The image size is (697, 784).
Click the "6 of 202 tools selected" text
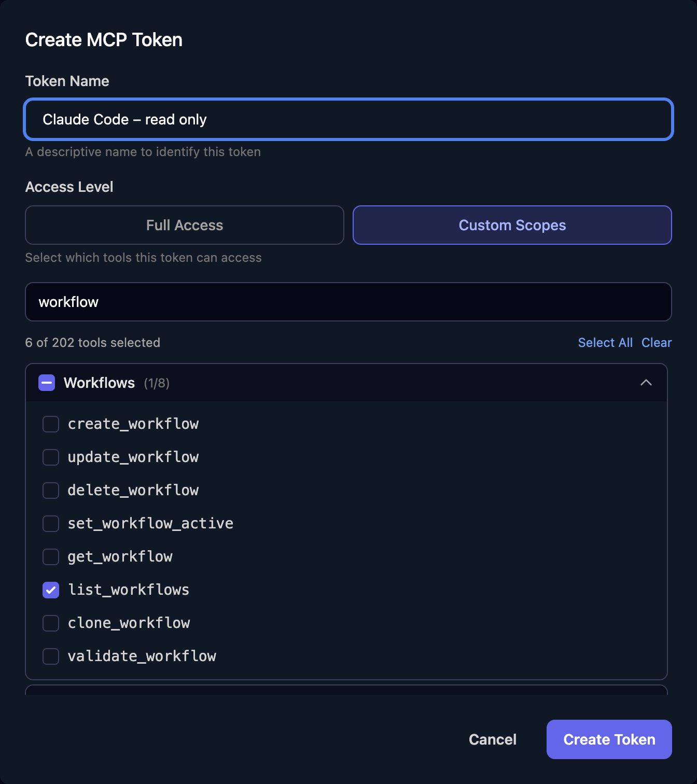pos(93,343)
